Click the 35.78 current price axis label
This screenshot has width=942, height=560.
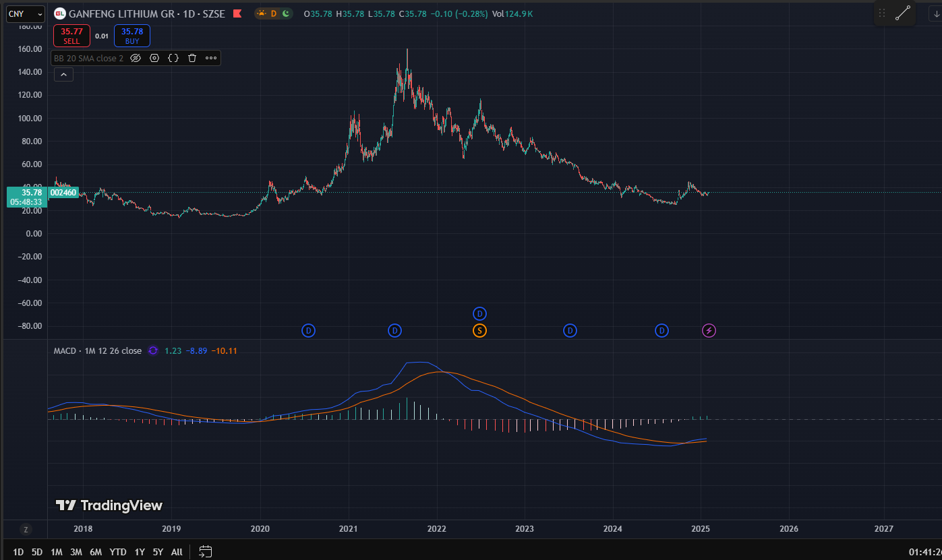(32, 192)
